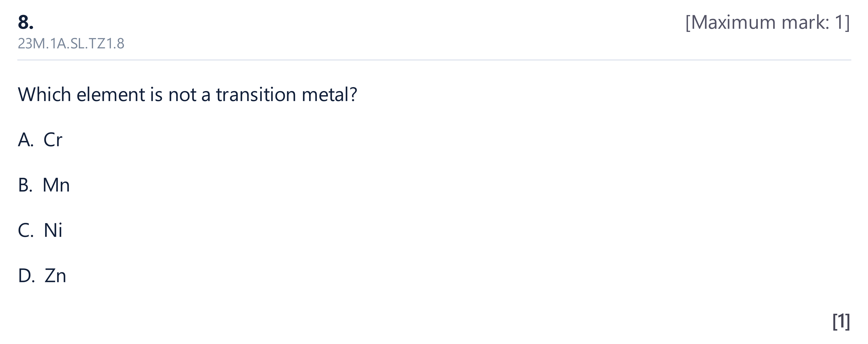Click the Ni element symbol

click(53, 230)
